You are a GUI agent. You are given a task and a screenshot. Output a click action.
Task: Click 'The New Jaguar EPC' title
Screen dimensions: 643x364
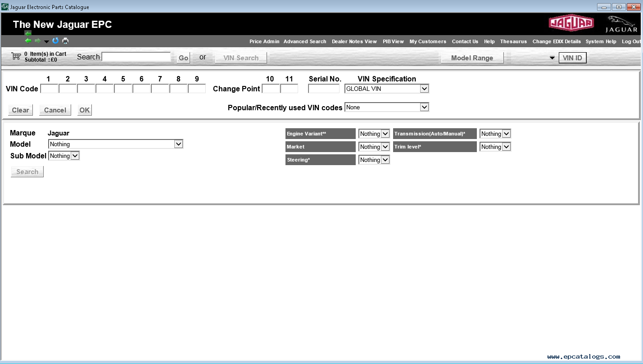click(62, 24)
